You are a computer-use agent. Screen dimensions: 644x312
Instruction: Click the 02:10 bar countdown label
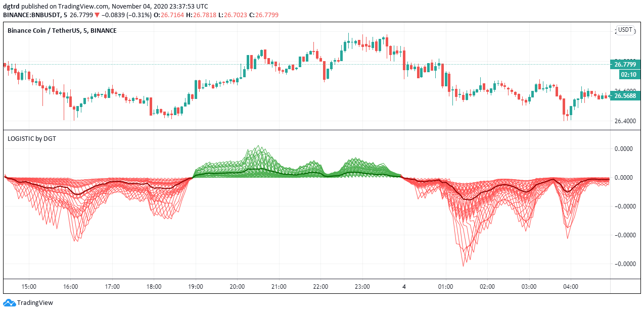click(x=628, y=74)
